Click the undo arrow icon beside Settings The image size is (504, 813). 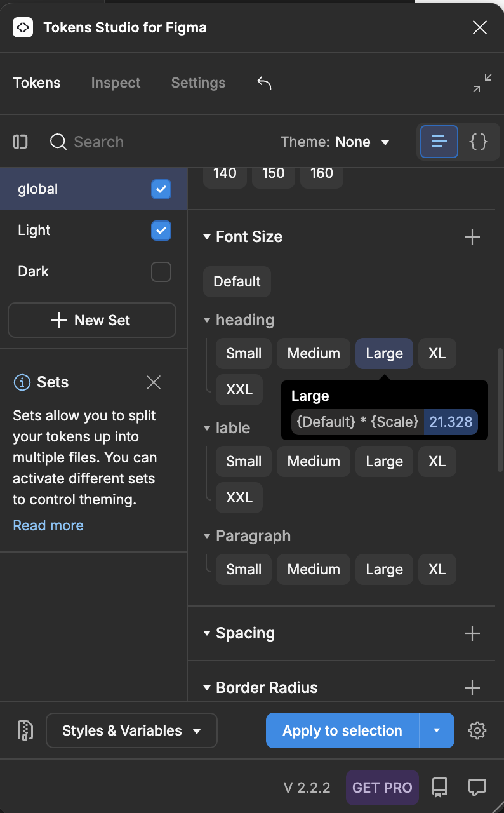point(264,83)
